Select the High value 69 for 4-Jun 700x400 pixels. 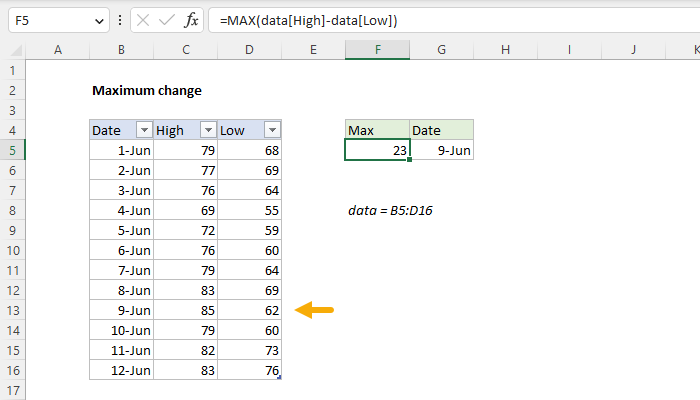pos(186,210)
